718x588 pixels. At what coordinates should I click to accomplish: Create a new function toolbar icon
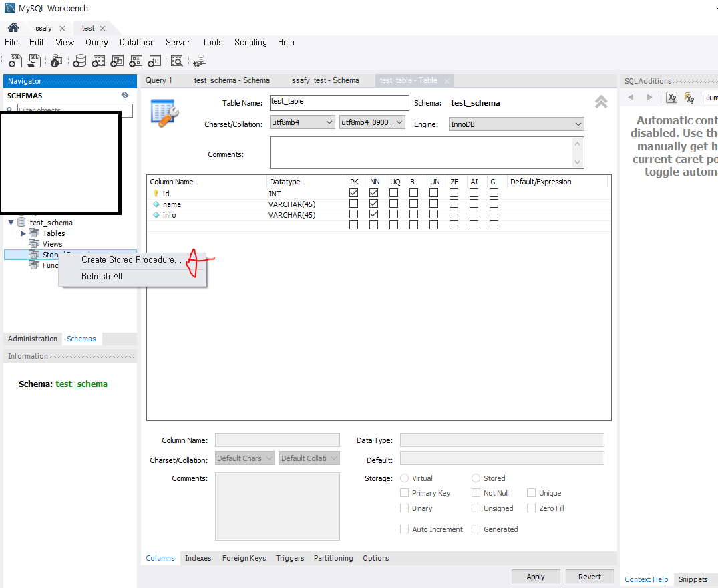[154, 60]
